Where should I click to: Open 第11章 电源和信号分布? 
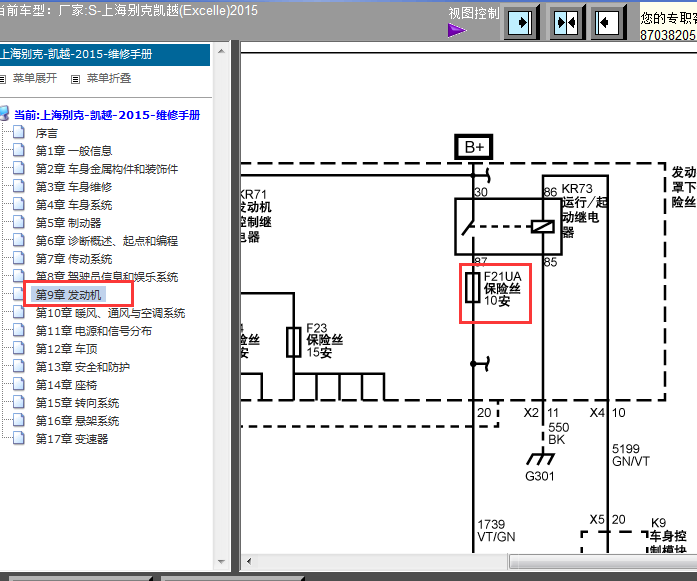94,331
